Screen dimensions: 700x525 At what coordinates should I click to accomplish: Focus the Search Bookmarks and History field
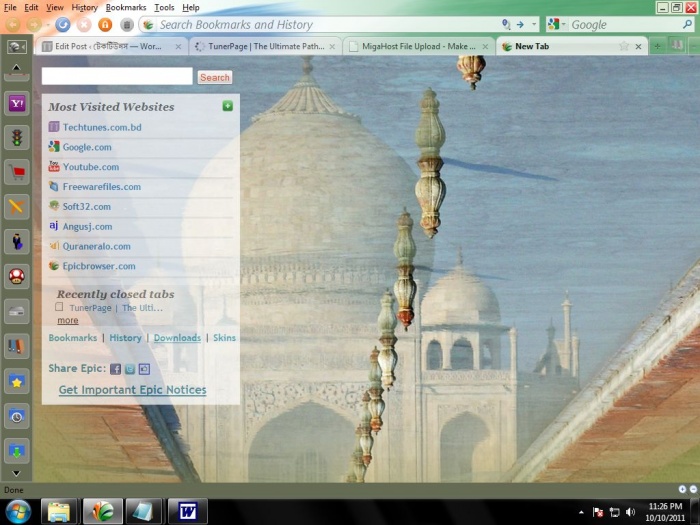(328, 25)
